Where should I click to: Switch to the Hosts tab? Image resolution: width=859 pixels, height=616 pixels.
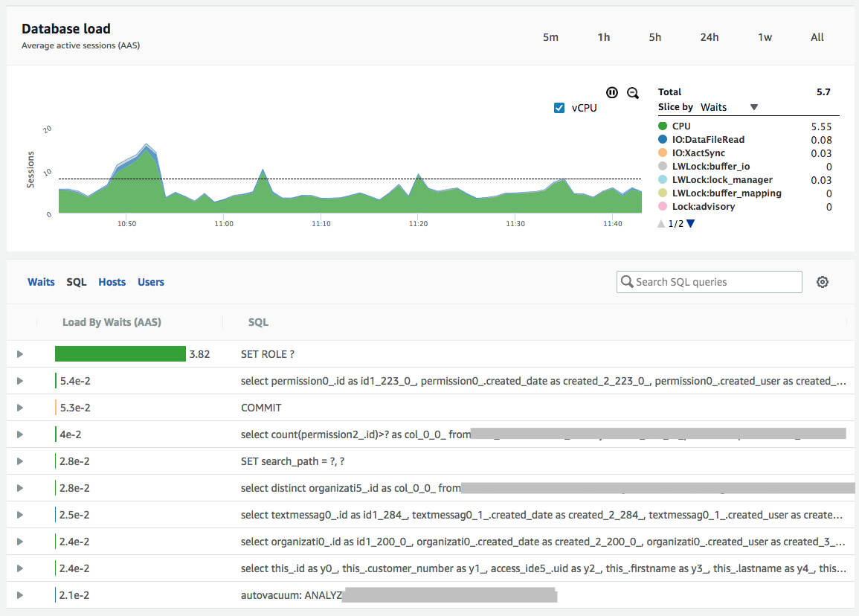pyautogui.click(x=112, y=282)
